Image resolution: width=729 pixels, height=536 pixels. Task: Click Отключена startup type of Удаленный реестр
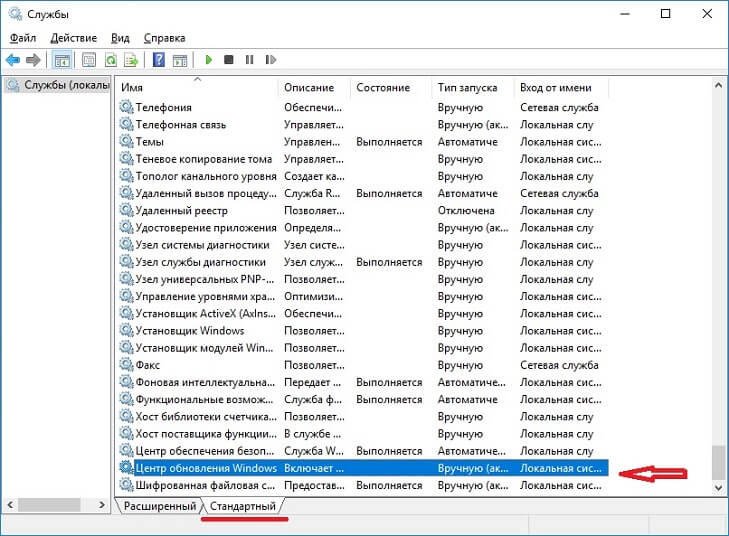pyautogui.click(x=466, y=211)
